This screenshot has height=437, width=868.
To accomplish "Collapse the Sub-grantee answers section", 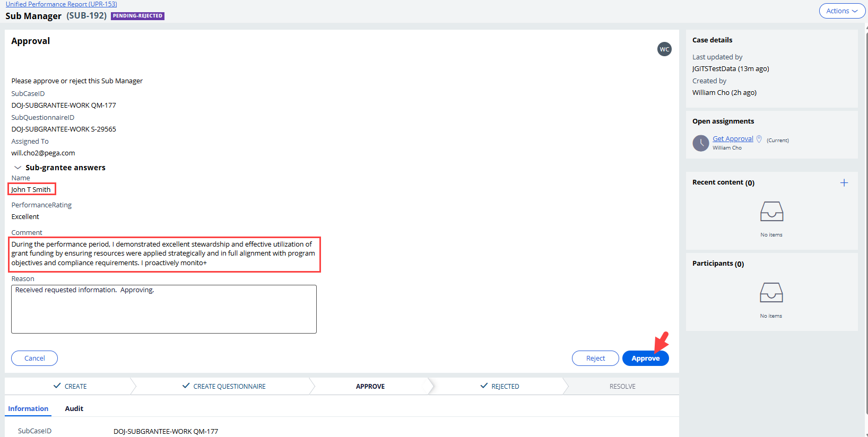I will (x=18, y=168).
